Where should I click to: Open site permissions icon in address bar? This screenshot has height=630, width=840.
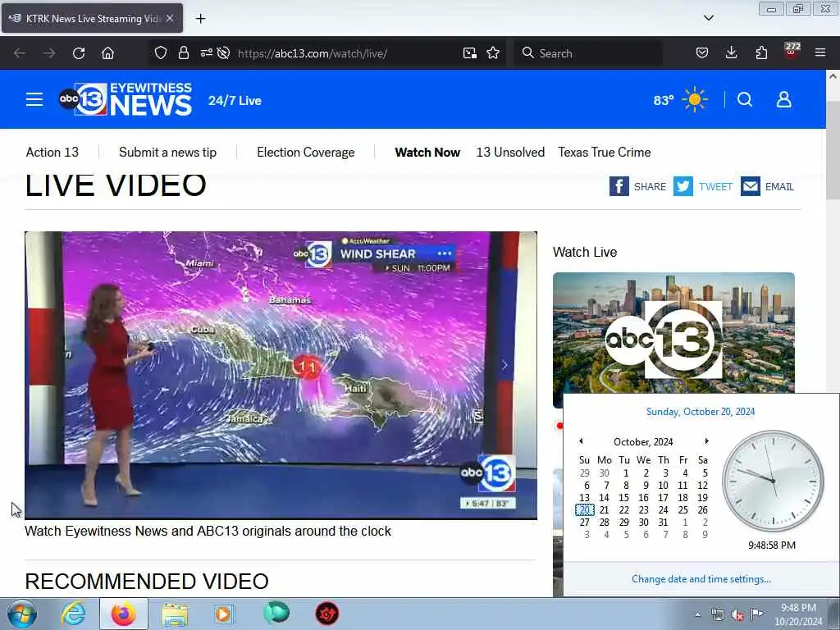(206, 53)
